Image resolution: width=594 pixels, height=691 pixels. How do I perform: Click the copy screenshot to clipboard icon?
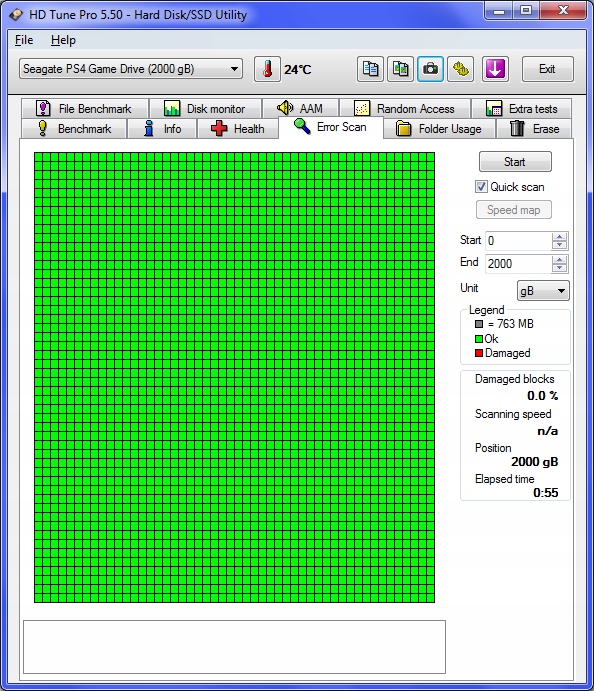[400, 69]
